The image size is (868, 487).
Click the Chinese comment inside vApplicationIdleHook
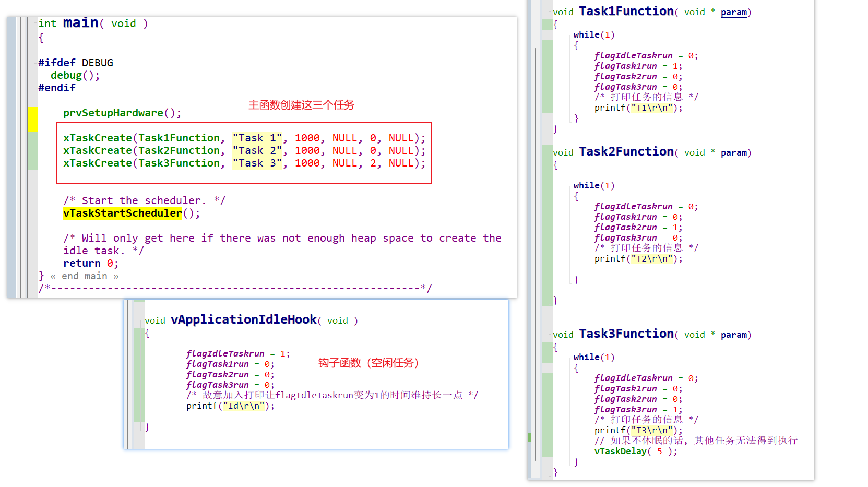[x=332, y=395]
